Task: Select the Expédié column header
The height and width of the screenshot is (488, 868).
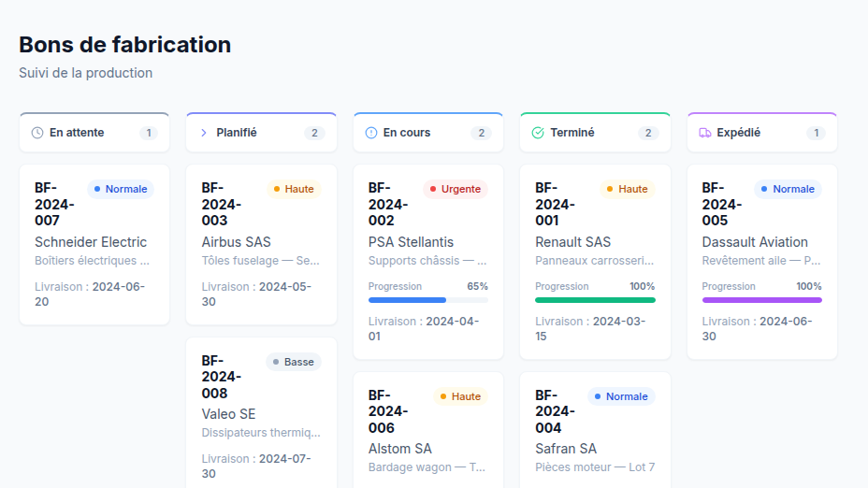Action: click(761, 132)
